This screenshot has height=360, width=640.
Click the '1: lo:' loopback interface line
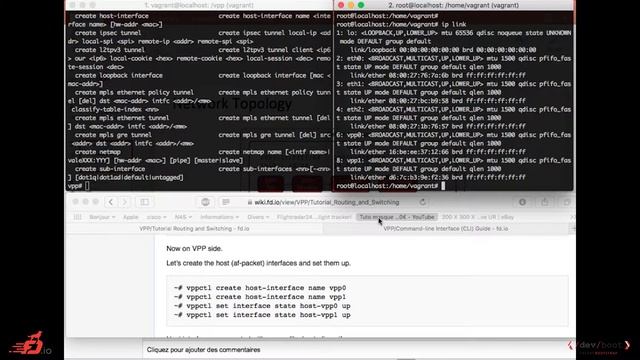click(454, 33)
